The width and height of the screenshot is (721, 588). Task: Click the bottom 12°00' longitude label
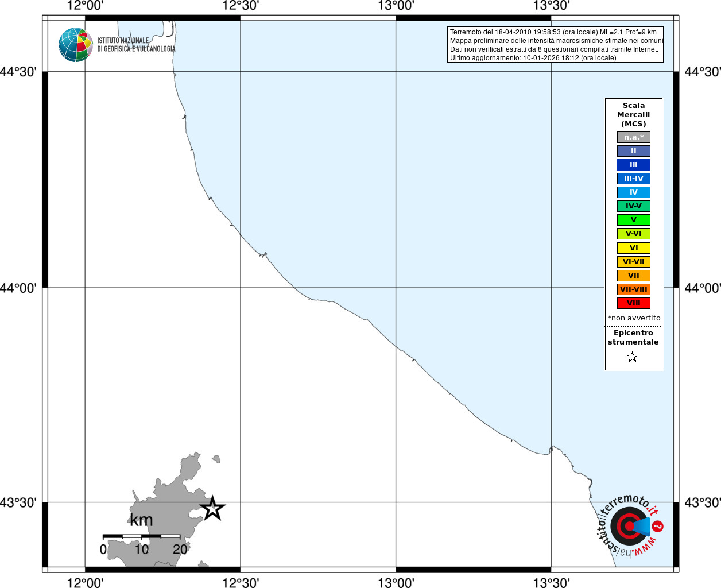pyautogui.click(x=85, y=582)
